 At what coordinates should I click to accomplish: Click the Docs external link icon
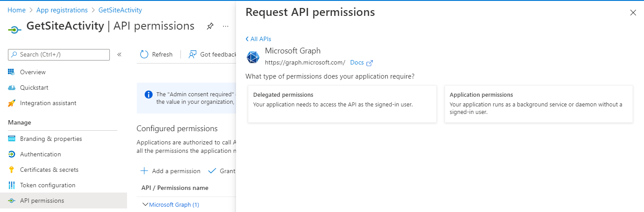[370, 63]
